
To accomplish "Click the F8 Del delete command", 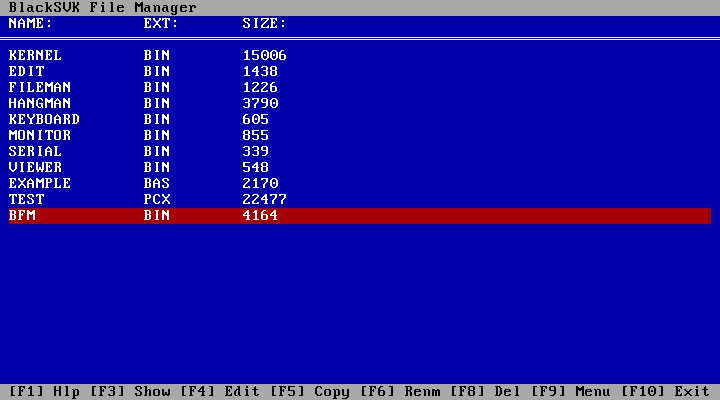I will (x=485, y=392).
